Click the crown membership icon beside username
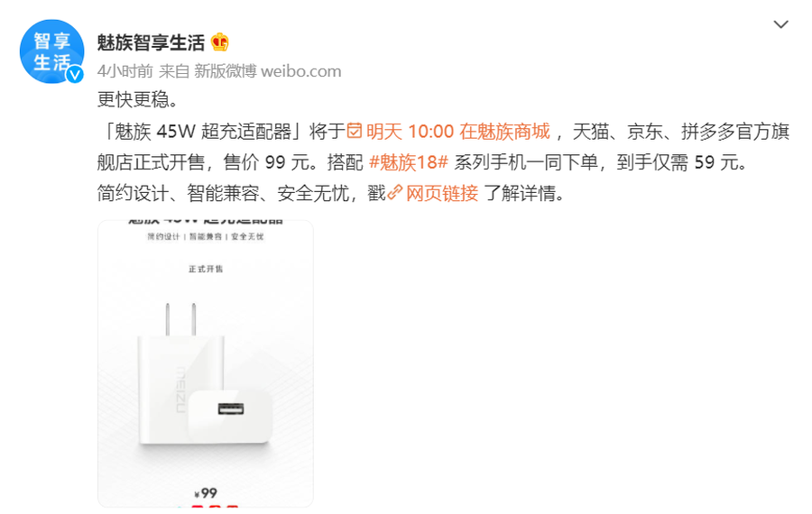The width and height of the screenshot is (812, 514). [220, 41]
